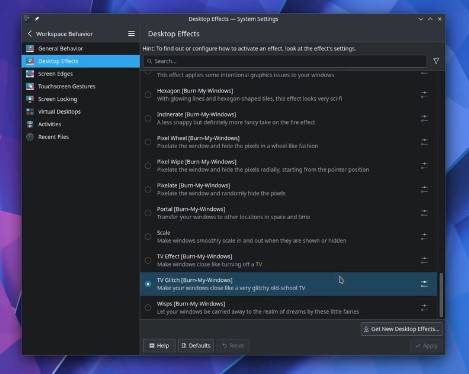469x374 pixels.
Task: Open settings for Pixel Wheel effect
Action: pyautogui.click(x=424, y=142)
